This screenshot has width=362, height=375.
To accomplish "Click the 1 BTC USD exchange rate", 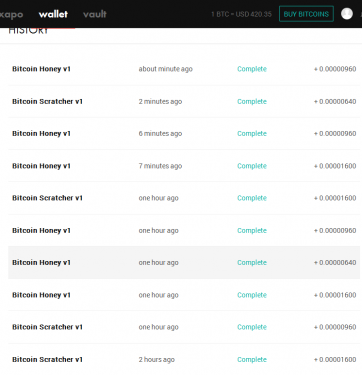I will point(241,14).
